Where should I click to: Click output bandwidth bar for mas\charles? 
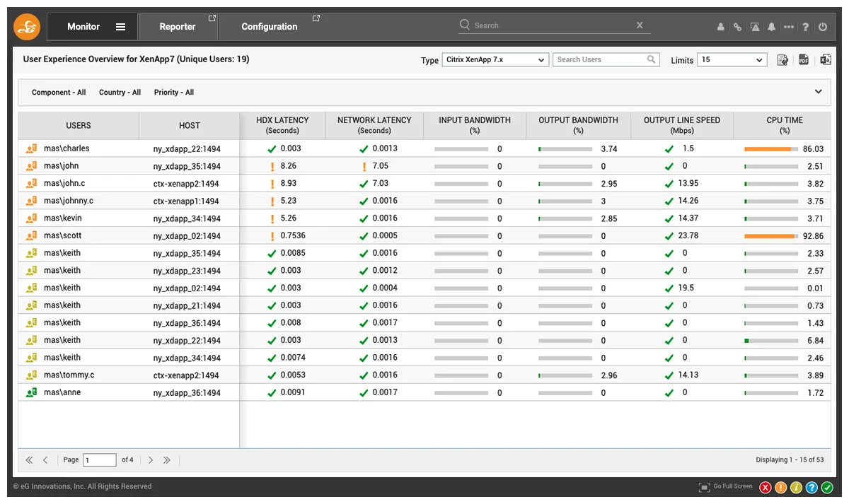(x=565, y=149)
